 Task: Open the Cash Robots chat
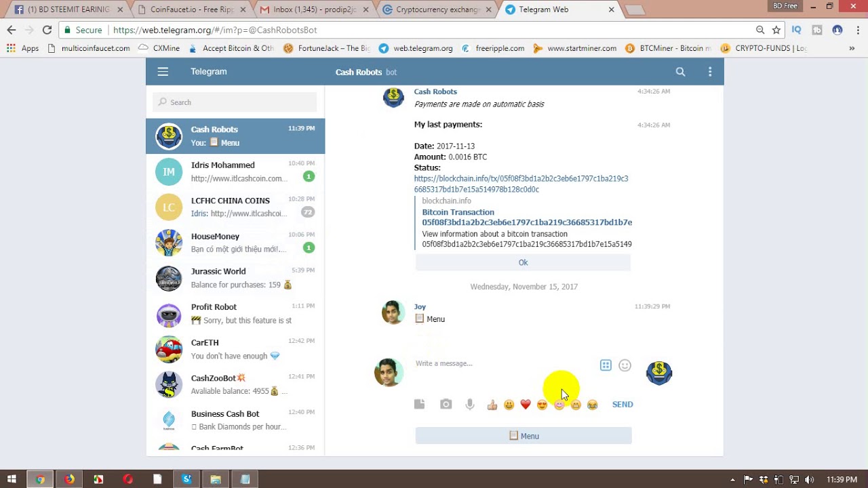(235, 136)
